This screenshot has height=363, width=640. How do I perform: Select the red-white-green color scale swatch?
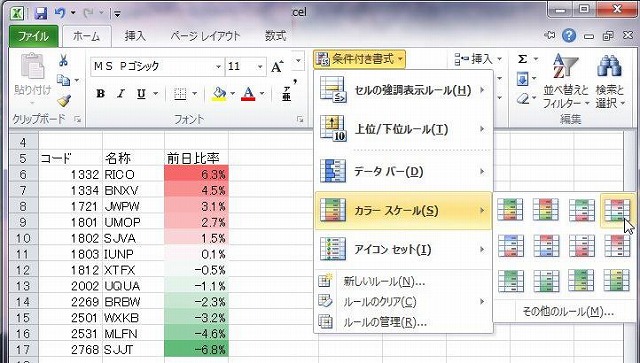[617, 210]
